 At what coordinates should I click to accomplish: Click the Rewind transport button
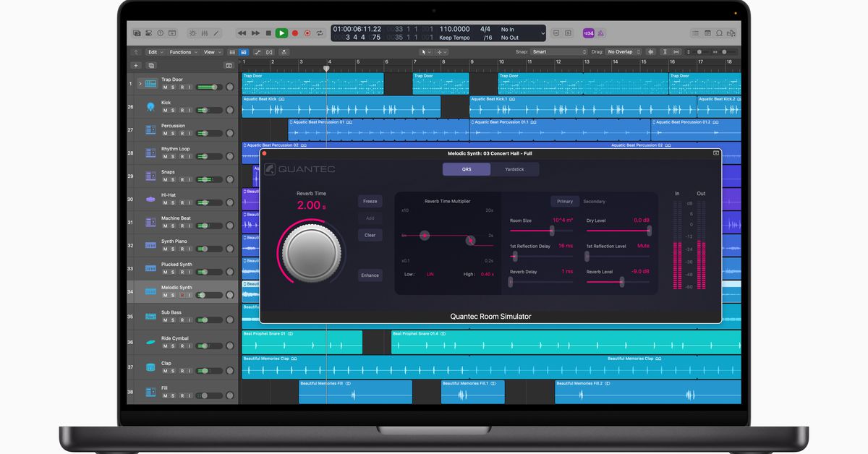[242, 33]
